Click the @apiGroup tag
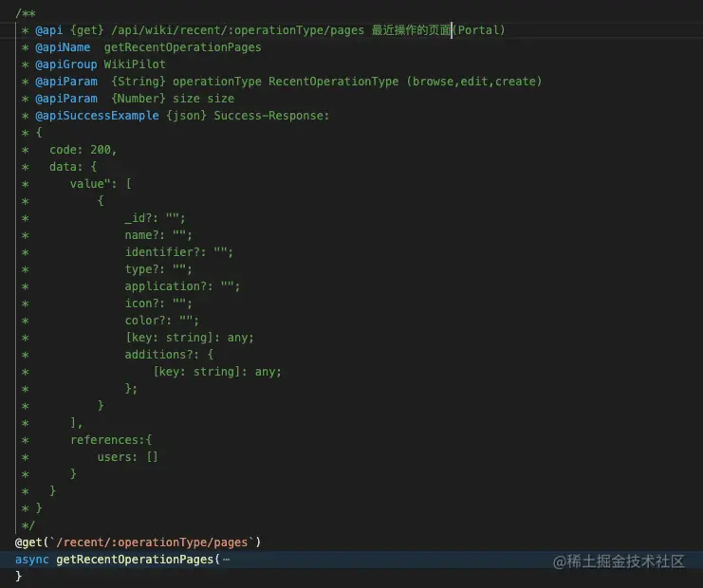Image resolution: width=703 pixels, height=588 pixels. pyautogui.click(x=65, y=64)
